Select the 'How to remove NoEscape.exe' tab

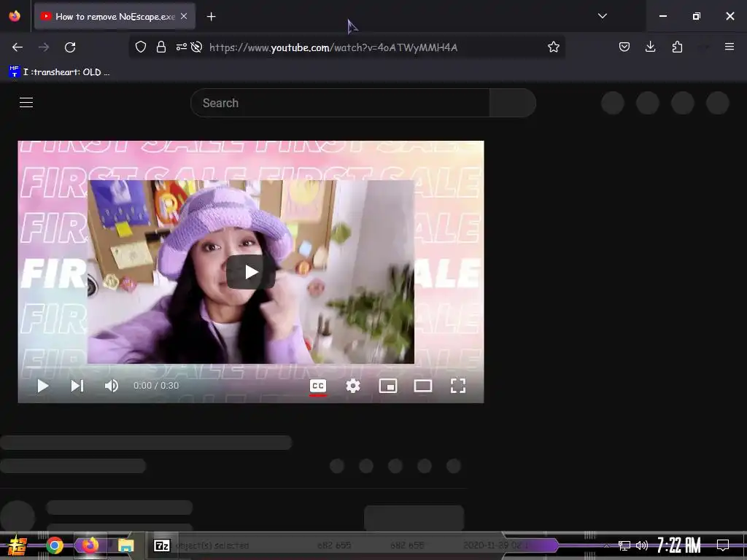tap(115, 16)
